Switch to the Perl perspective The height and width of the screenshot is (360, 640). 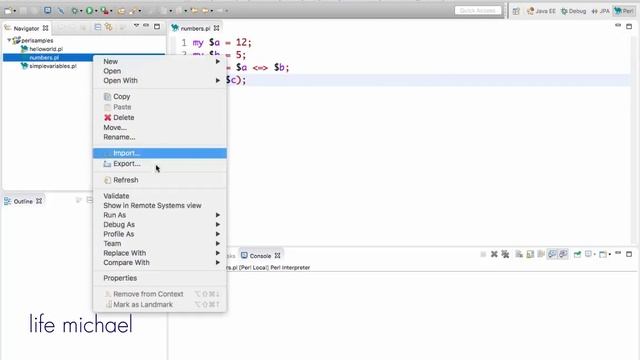624,11
